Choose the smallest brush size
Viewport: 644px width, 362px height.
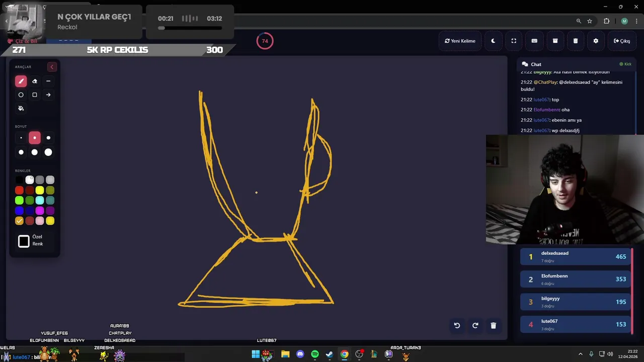tap(21, 138)
